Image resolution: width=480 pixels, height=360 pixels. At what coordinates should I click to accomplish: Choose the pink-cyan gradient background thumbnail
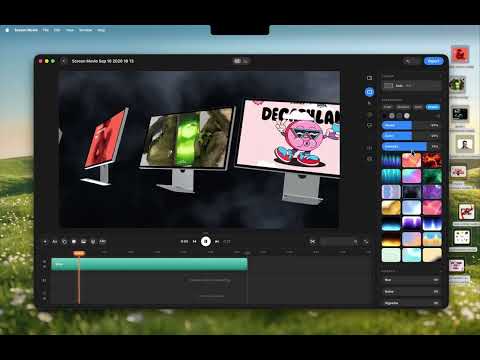coord(411,176)
